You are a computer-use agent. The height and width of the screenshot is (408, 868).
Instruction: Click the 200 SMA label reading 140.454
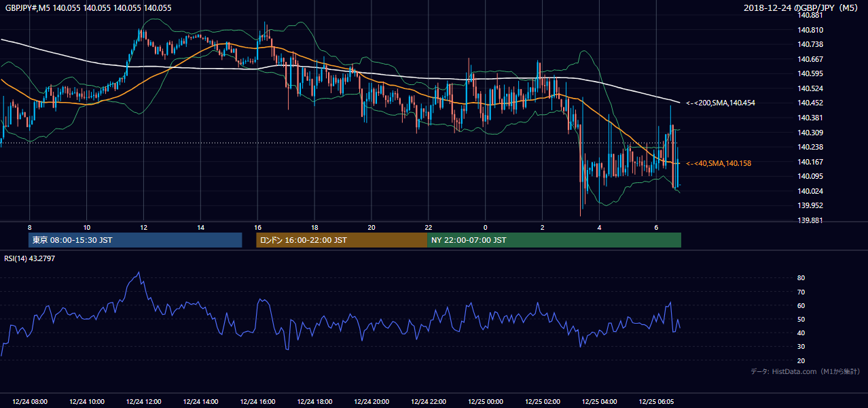click(x=721, y=103)
